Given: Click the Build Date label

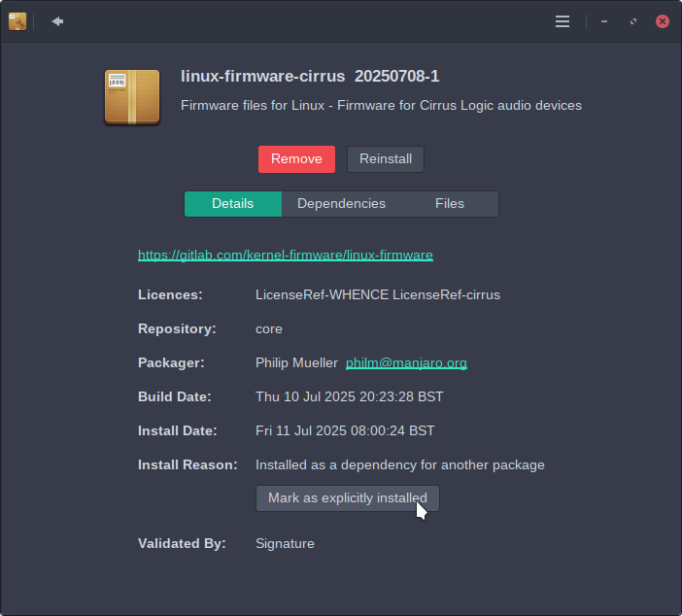Looking at the screenshot, I should 175,396.
